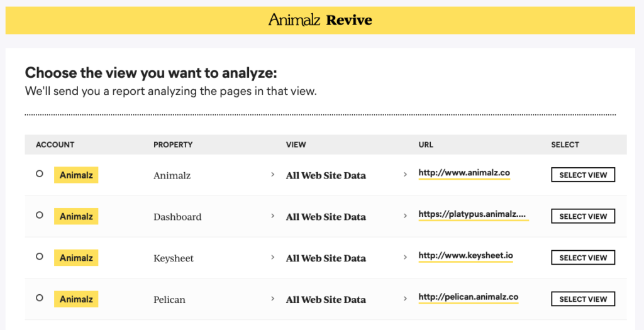Click All Web Site Data in Pelican row

(x=326, y=300)
